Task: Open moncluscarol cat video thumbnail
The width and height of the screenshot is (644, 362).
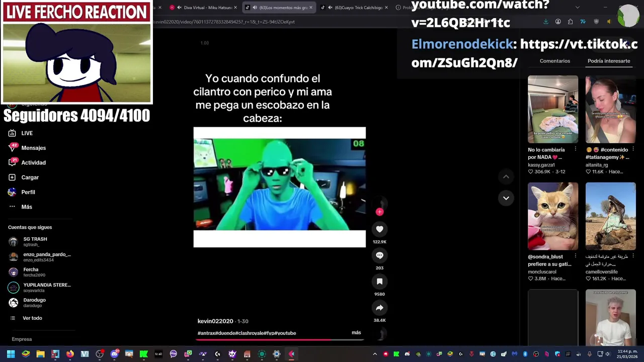Action: [553, 216]
